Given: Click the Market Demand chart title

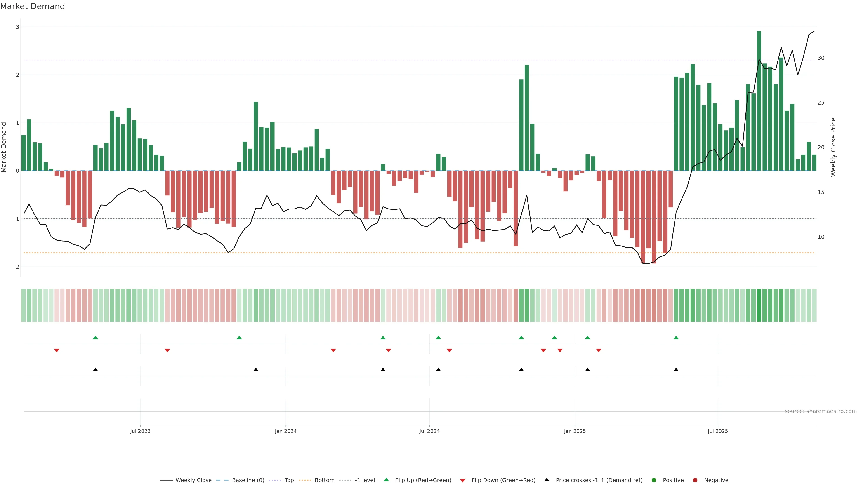Looking at the screenshot, I should pyautogui.click(x=32, y=6).
